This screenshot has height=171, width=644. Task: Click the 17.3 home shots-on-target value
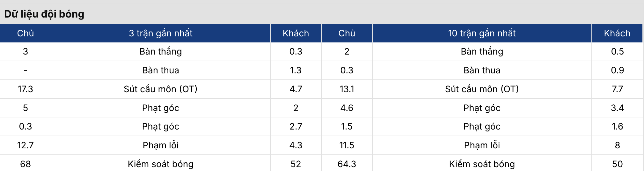pyautogui.click(x=26, y=89)
